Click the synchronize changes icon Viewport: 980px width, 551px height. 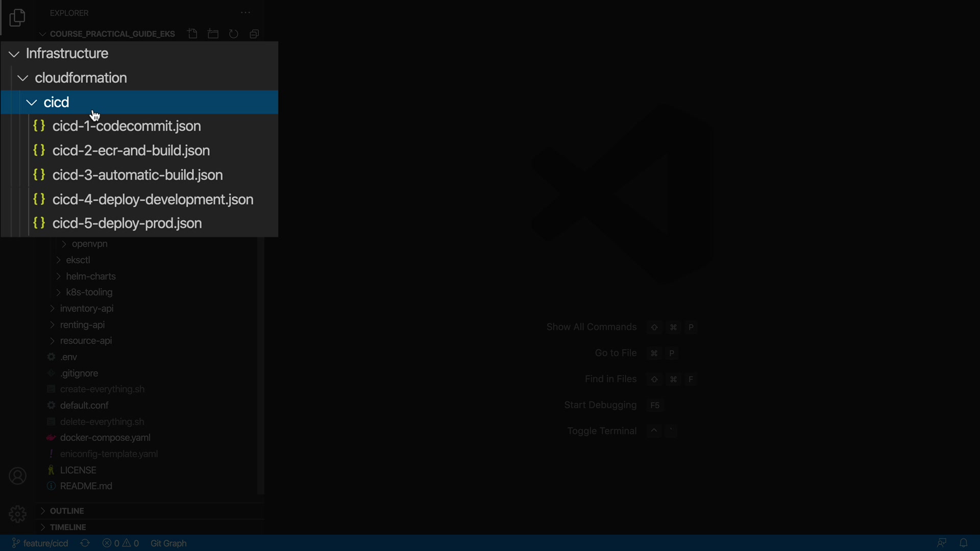coord(85,543)
